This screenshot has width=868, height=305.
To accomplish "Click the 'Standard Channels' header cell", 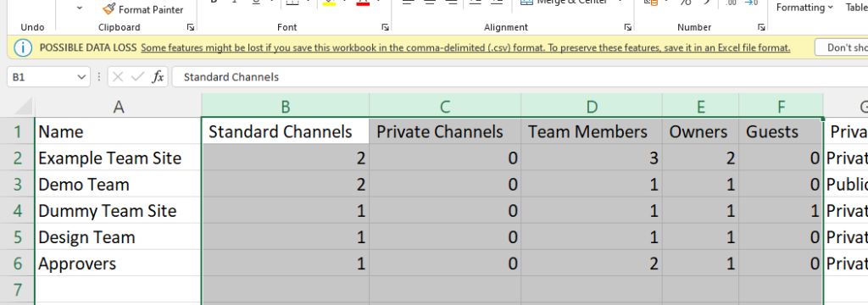I will [x=286, y=131].
